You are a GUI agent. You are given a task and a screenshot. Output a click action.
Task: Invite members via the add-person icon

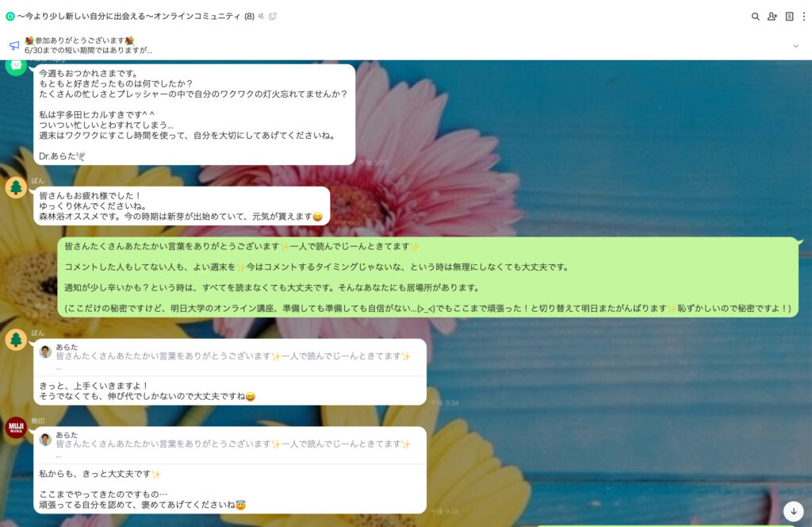772,17
